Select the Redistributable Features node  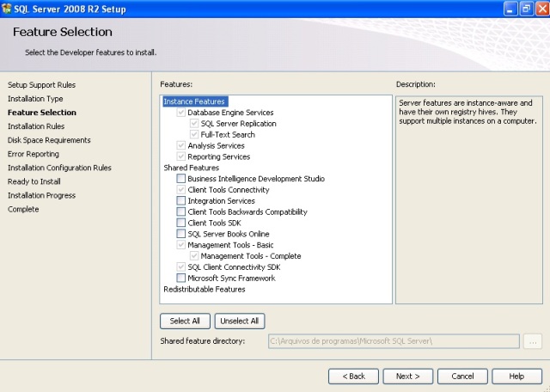pos(205,289)
